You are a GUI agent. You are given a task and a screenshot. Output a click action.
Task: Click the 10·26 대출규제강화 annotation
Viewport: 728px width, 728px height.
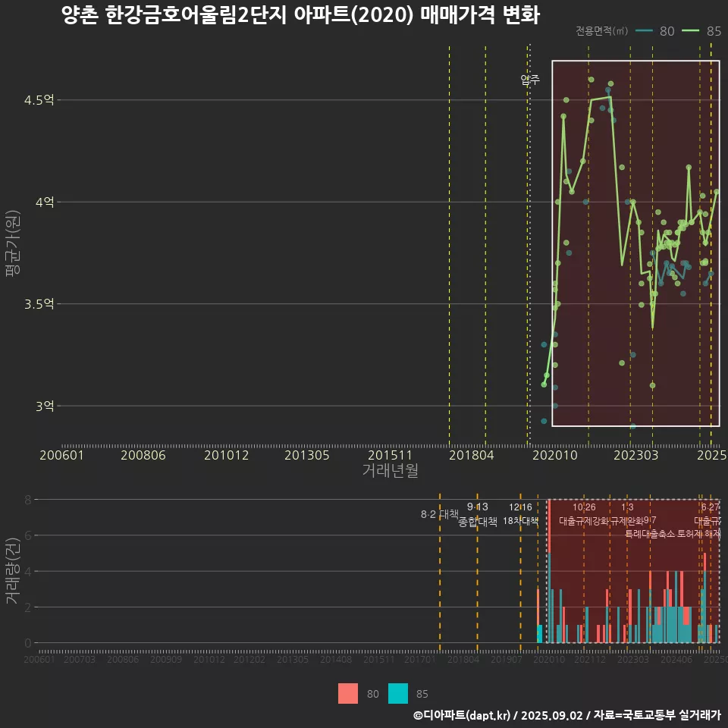(x=584, y=514)
